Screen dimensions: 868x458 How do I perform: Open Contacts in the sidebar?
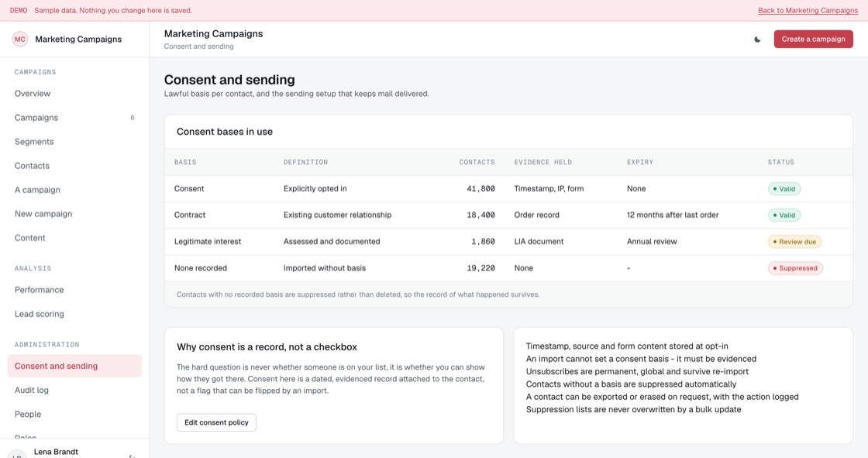pyautogui.click(x=74, y=166)
